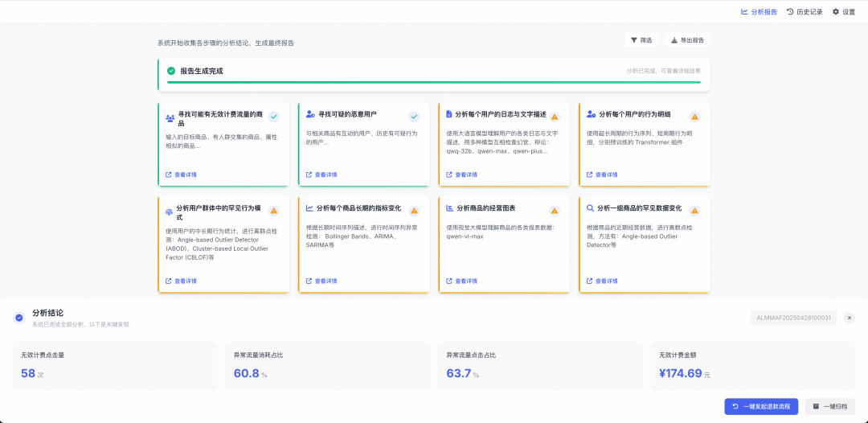868x423 pixels.
Task: Open 查看详情 for 寻找可疑的恶意用户
Action: click(321, 175)
